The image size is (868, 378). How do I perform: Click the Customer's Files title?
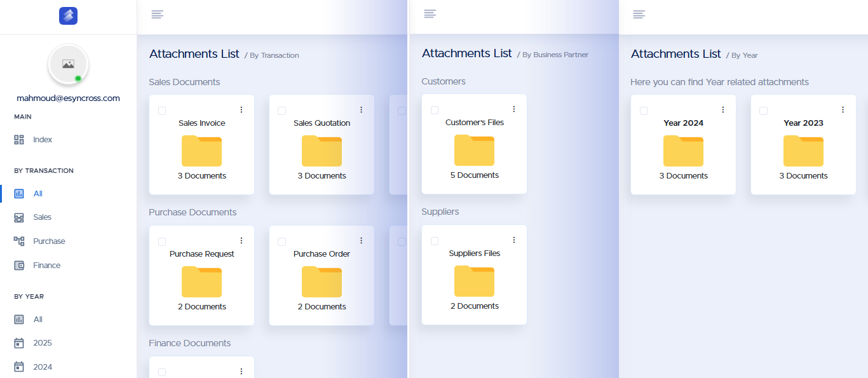click(475, 123)
